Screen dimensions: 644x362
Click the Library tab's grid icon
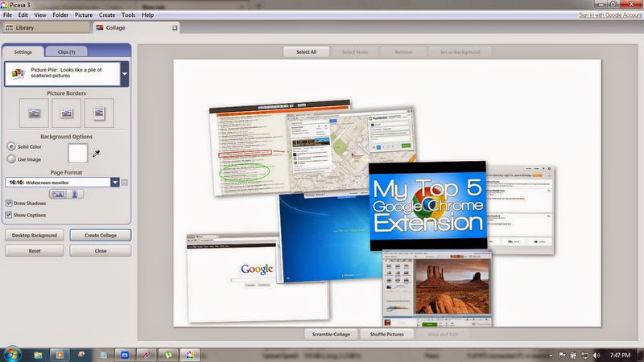coord(9,27)
